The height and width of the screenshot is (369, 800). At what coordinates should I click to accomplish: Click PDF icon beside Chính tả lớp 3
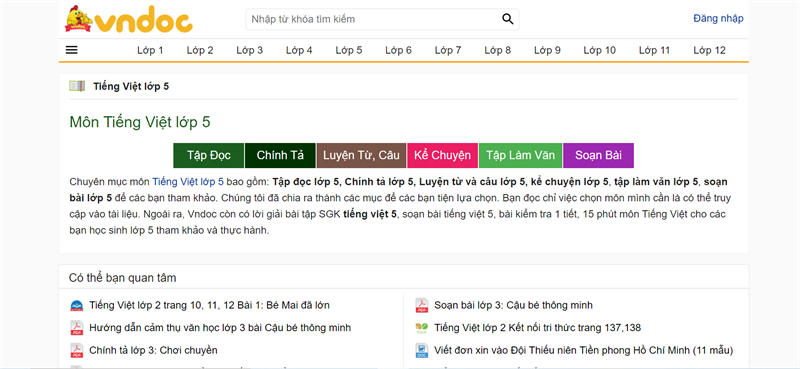tap(77, 350)
